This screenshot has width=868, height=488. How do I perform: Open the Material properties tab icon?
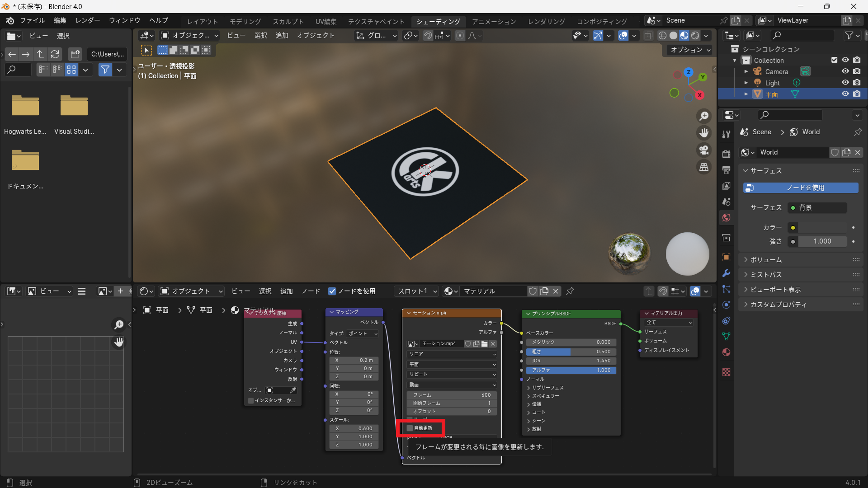(x=726, y=352)
